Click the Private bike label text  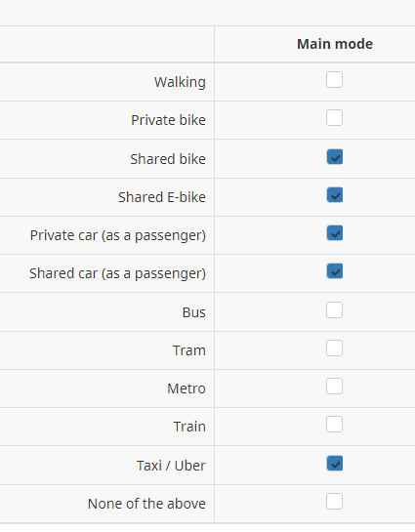[168, 120]
